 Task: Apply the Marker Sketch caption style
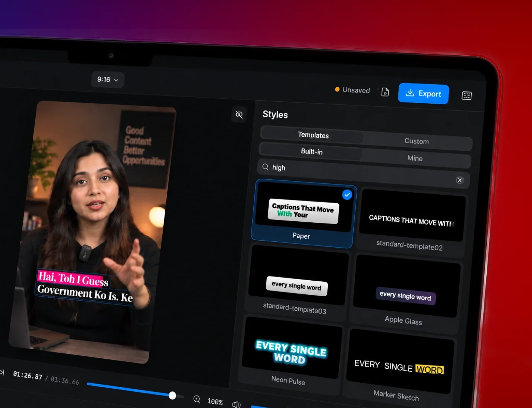(398, 368)
